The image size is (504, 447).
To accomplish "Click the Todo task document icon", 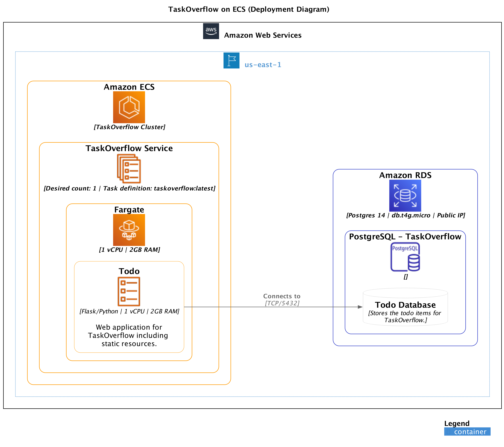I will [129, 291].
